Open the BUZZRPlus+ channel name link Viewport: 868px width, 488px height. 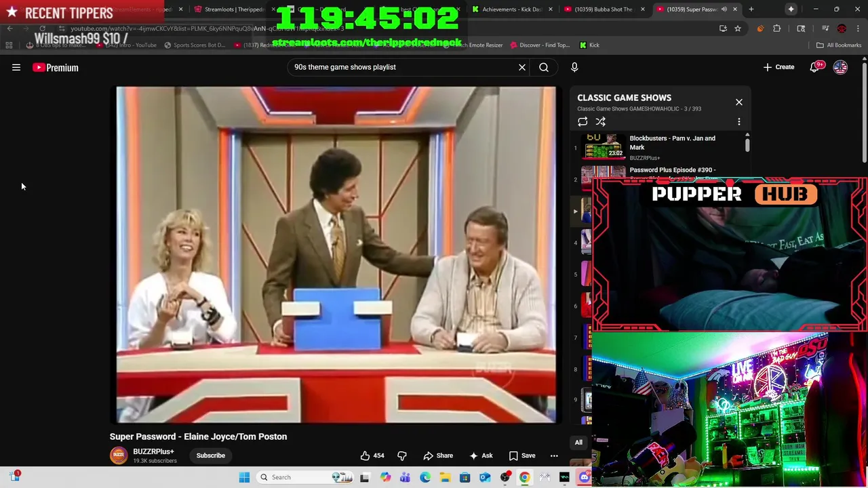pos(153,451)
